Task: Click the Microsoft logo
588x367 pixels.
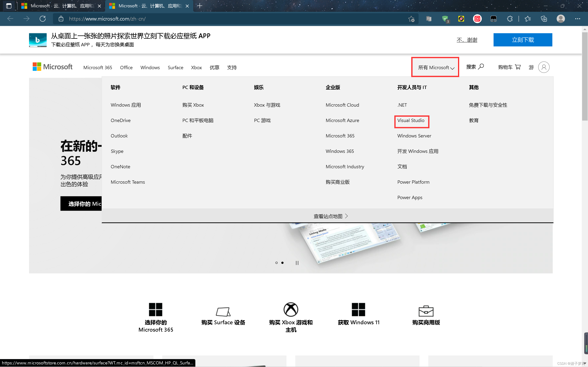Action: 53,67
